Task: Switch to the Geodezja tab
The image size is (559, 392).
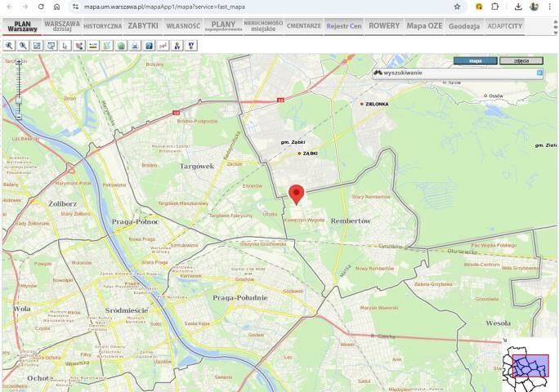Action: [464, 26]
